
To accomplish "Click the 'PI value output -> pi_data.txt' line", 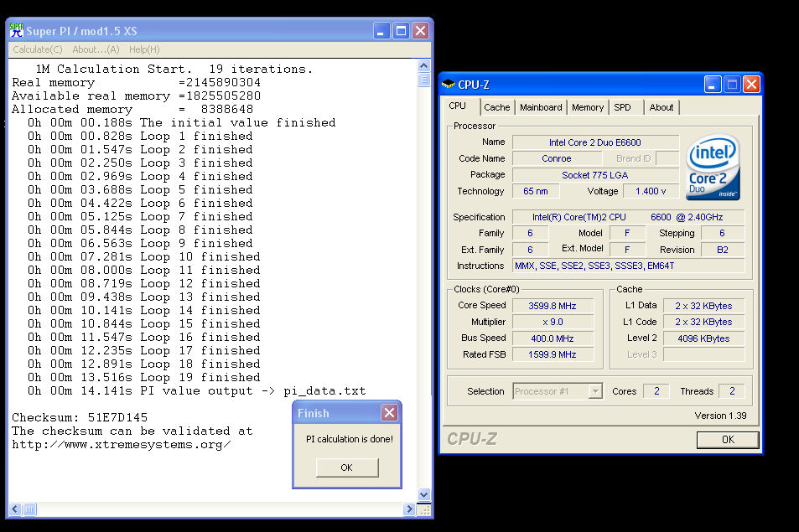I will 197,391.
